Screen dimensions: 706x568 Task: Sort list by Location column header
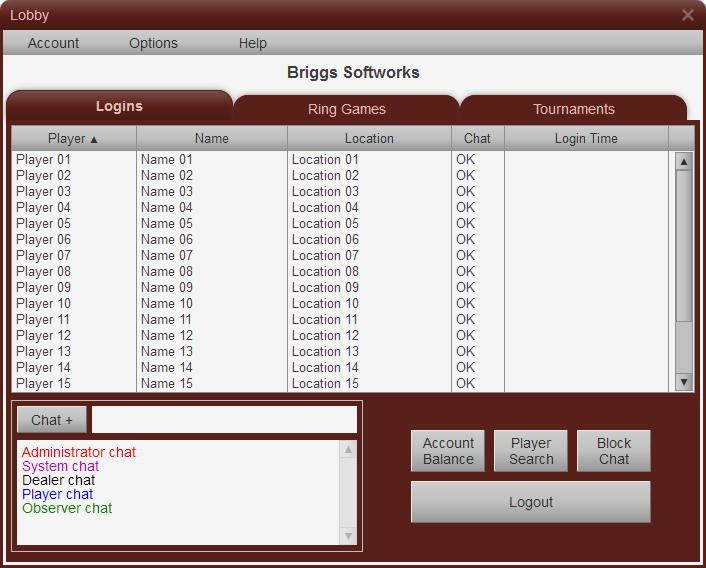(x=369, y=139)
